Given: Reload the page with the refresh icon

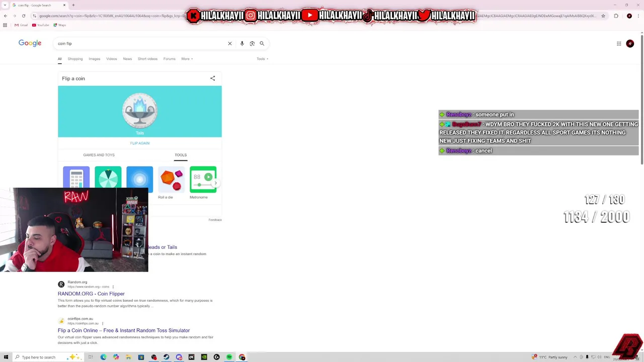Looking at the screenshot, I should 23,16.
